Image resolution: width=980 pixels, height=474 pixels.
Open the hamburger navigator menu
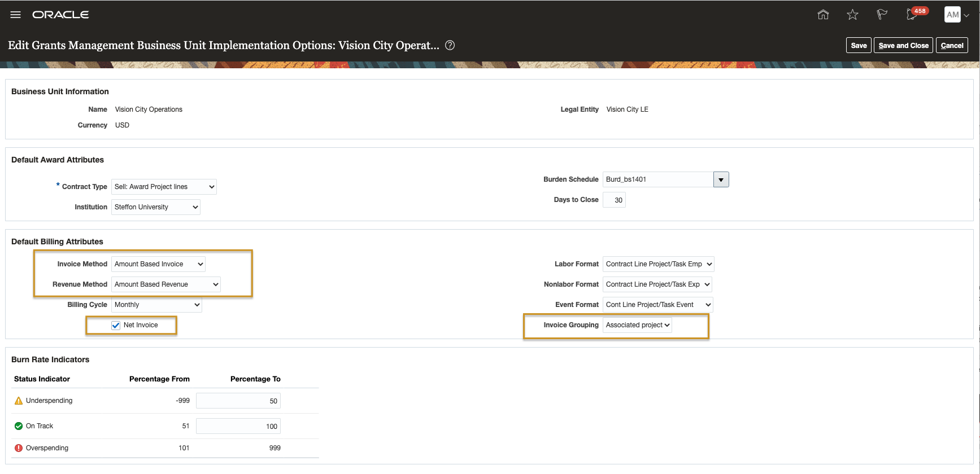[15, 15]
